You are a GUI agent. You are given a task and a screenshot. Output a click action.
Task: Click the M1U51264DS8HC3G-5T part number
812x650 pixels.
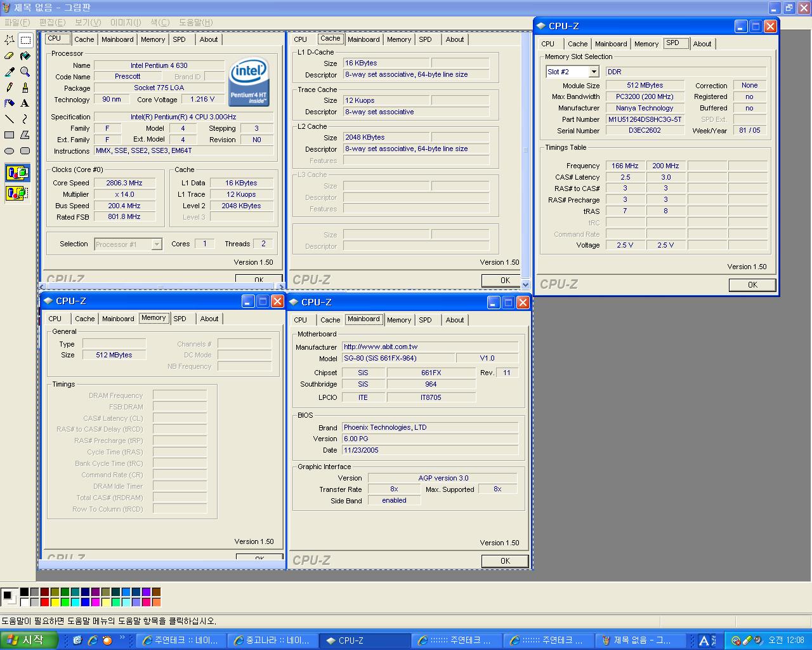pyautogui.click(x=645, y=119)
